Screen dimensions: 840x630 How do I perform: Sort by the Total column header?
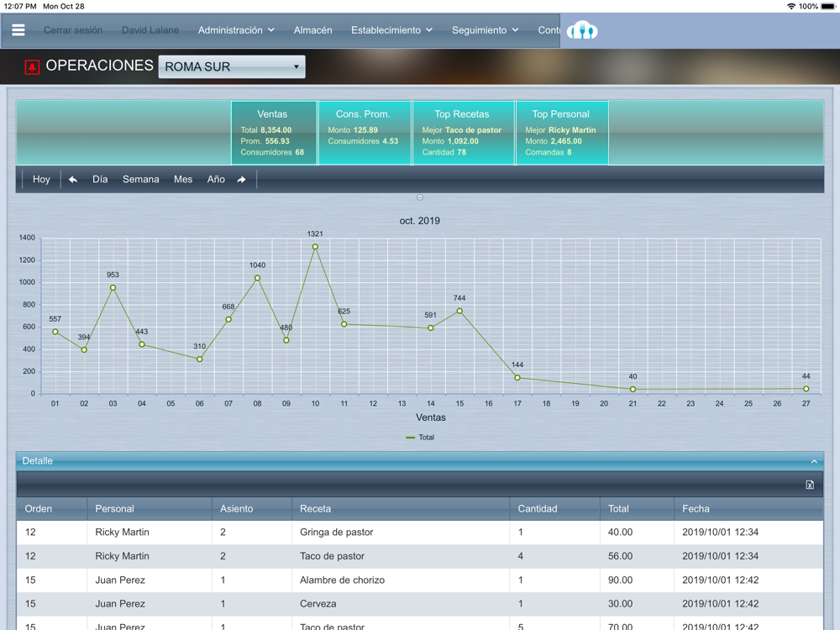point(637,509)
